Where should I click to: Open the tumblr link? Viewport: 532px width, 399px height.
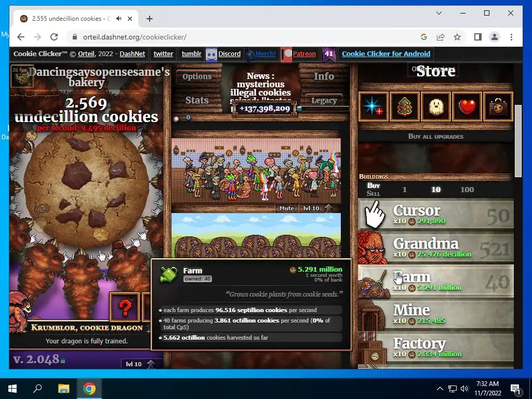tap(191, 54)
